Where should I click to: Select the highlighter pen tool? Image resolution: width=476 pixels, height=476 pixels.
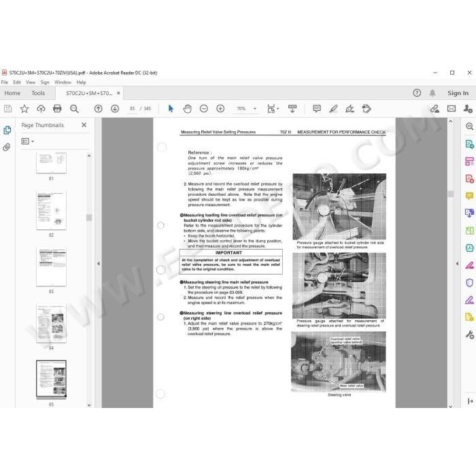(x=333, y=109)
